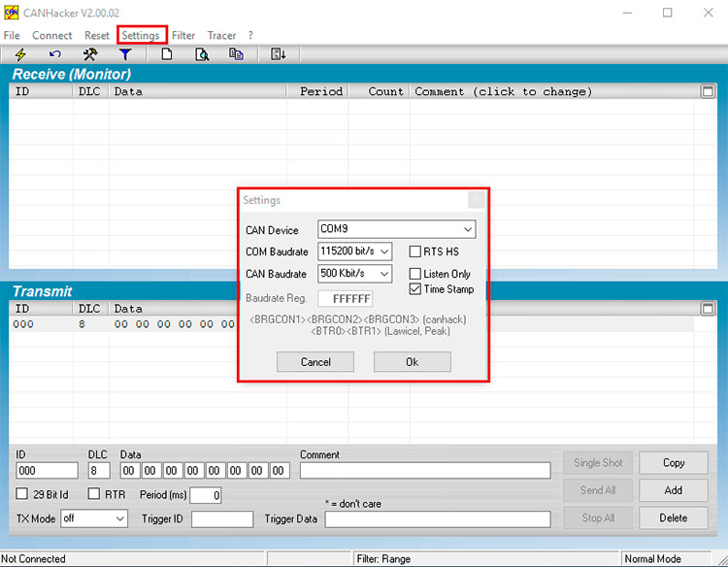This screenshot has height=567, width=728.
Task: Click the Copy pages toolbar icon
Action: point(236,54)
